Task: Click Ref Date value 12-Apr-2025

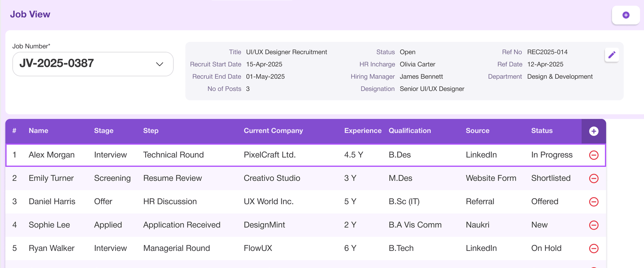Action: pos(545,64)
